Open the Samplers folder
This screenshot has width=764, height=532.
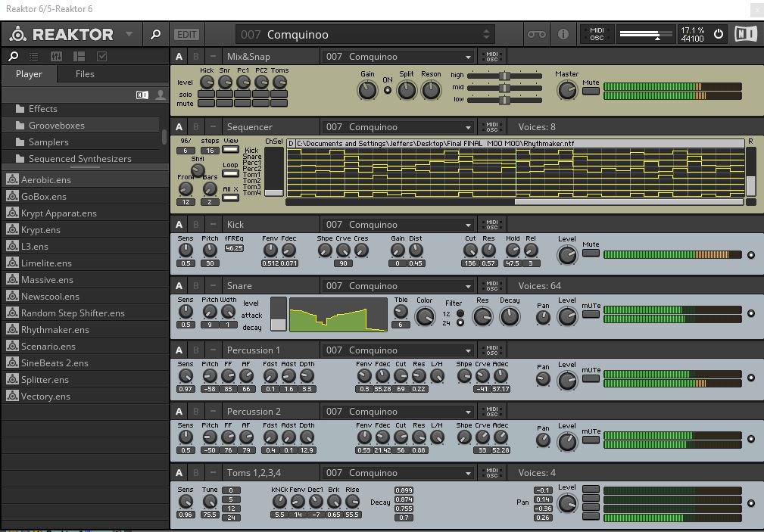pyautogui.click(x=81, y=142)
